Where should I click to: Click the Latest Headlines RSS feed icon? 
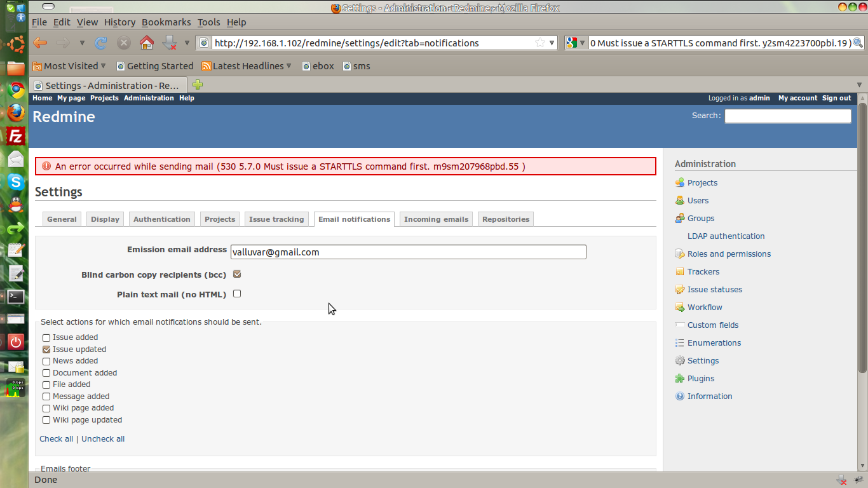[x=206, y=66]
